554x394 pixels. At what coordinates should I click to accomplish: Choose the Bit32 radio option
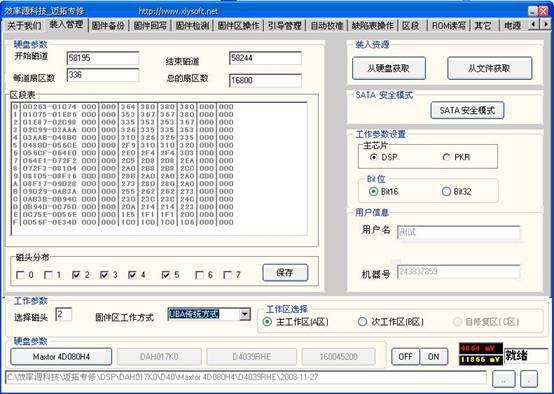point(446,192)
